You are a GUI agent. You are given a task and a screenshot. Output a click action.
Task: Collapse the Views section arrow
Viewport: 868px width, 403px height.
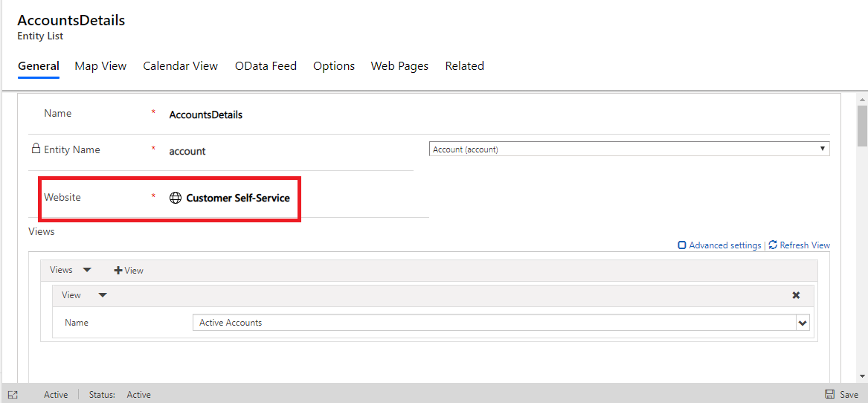(87, 270)
